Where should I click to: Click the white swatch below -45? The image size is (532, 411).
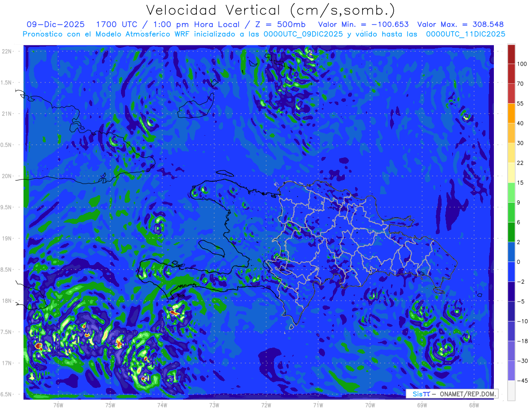511,391
